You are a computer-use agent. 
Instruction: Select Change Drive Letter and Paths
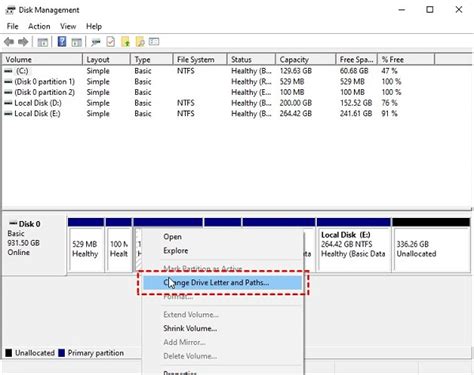pyautogui.click(x=222, y=283)
